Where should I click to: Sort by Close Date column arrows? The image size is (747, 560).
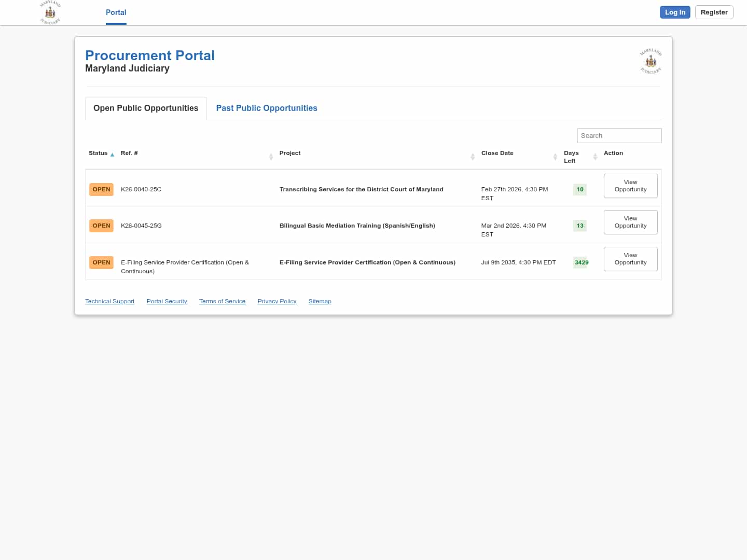555,157
